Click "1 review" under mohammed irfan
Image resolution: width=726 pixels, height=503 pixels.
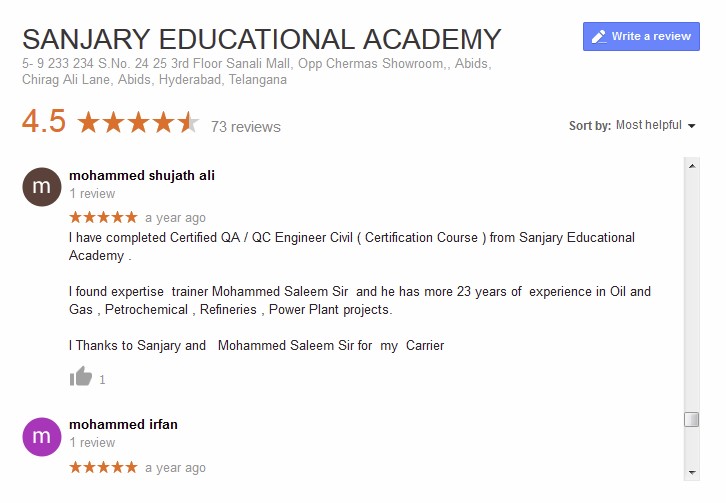[92, 443]
